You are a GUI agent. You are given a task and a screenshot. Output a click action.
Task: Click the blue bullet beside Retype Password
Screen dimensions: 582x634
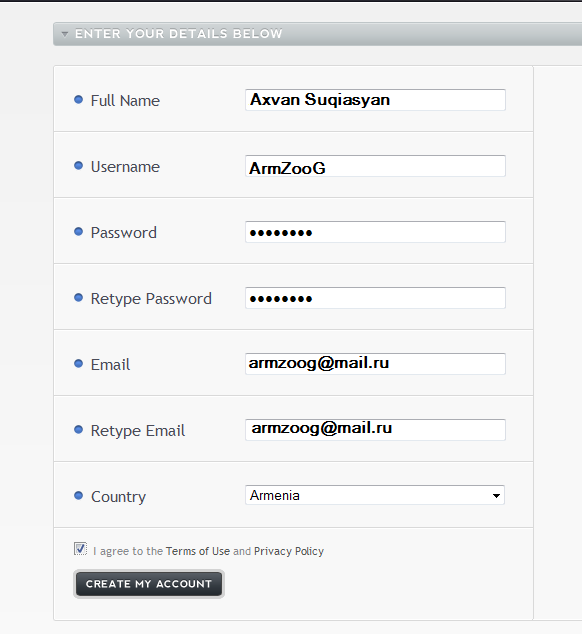[x=78, y=298]
